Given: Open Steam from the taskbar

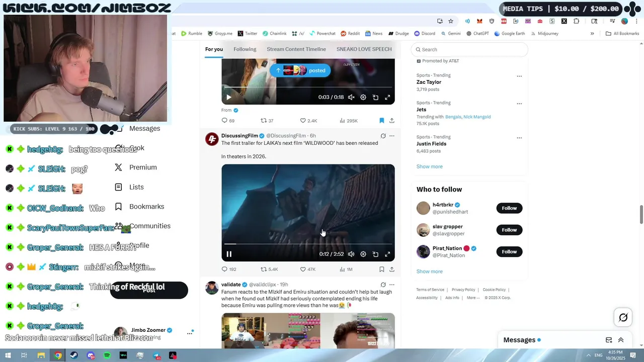Looking at the screenshot, I should click(x=74, y=355).
